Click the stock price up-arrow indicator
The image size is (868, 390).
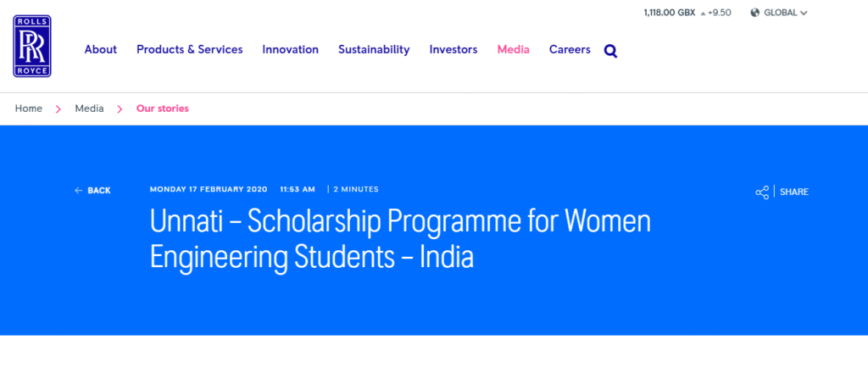point(703,13)
